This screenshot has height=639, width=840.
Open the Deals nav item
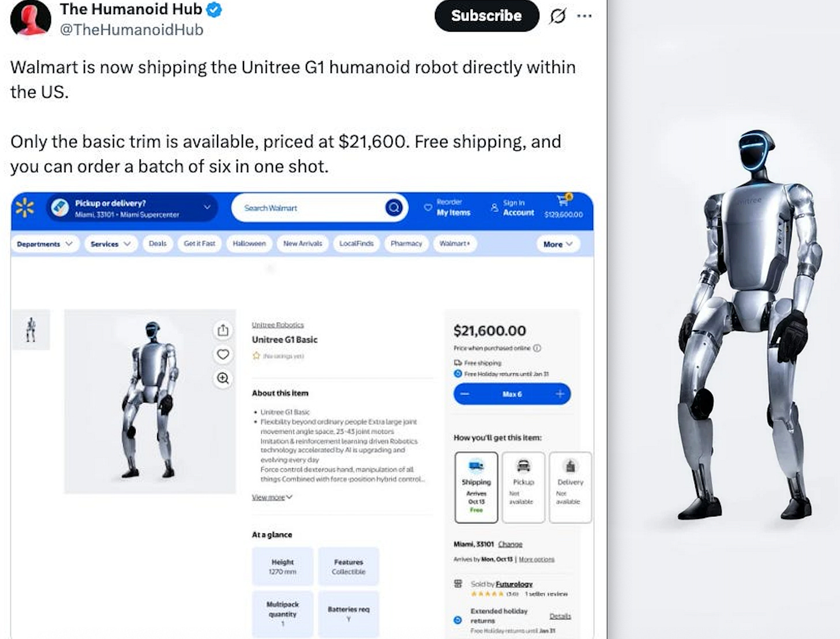[x=157, y=244]
